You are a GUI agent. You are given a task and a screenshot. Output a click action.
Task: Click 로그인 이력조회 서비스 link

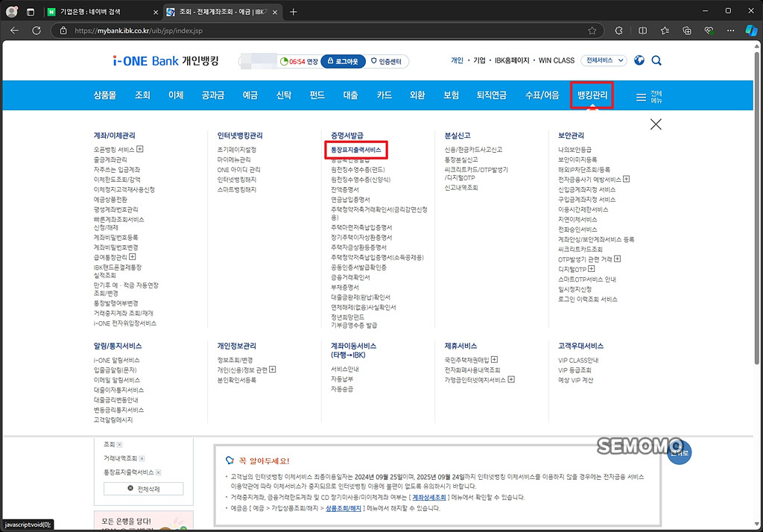(x=587, y=300)
